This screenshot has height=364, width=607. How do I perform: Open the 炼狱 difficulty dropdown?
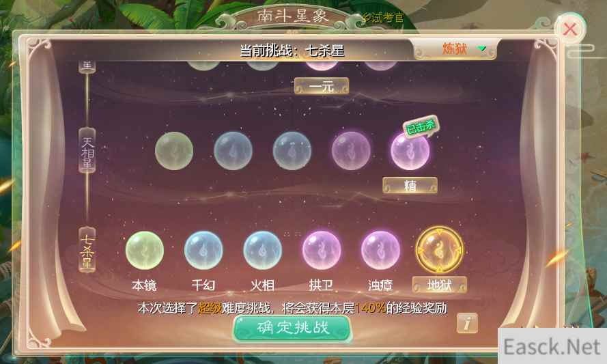pyautogui.click(x=455, y=49)
